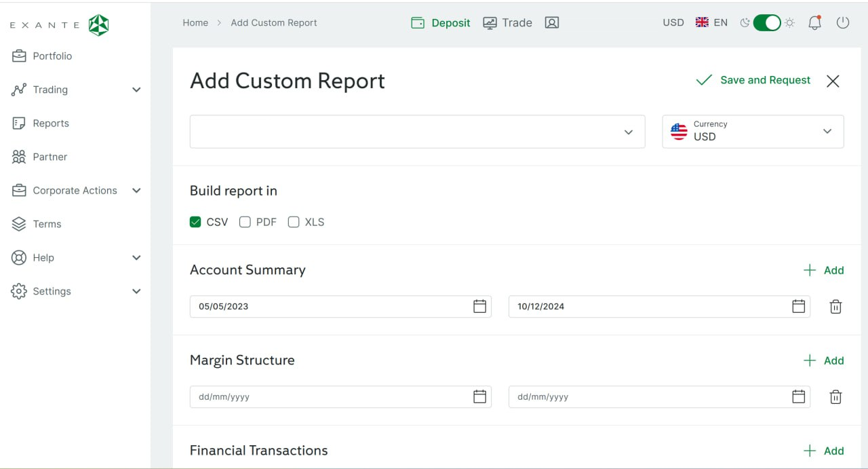868x469 pixels.
Task: Enable the PDF format checkbox
Action: click(245, 222)
